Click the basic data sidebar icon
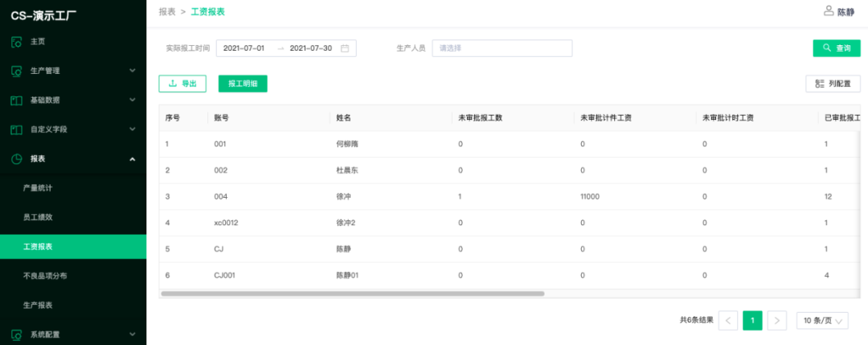This screenshot has height=345, width=868. click(16, 101)
